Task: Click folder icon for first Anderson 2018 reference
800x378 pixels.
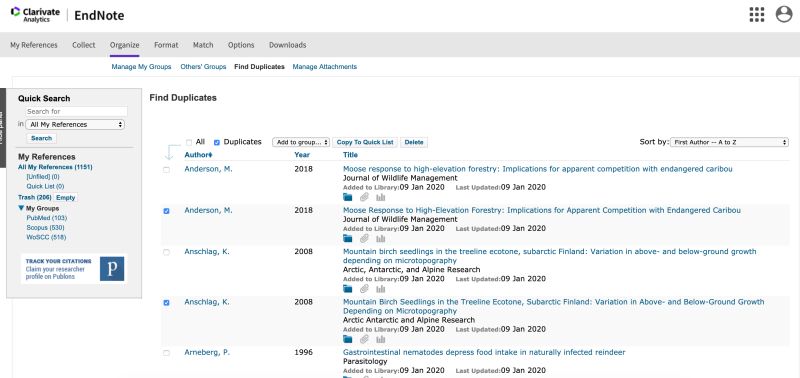Action: point(348,197)
